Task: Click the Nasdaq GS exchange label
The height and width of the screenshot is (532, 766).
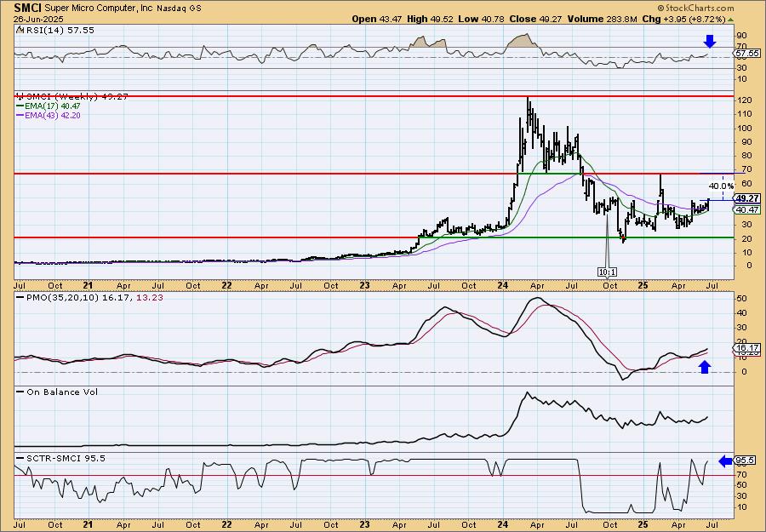Action: [177, 9]
